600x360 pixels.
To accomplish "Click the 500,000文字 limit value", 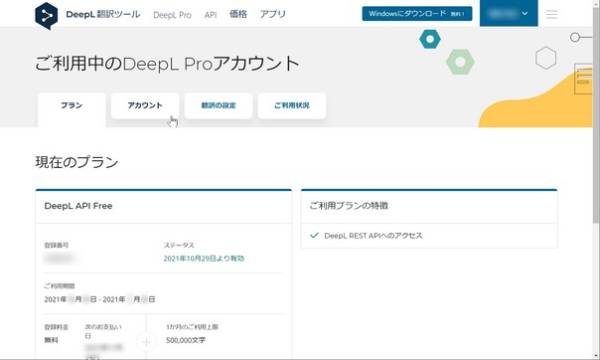I will (x=186, y=340).
